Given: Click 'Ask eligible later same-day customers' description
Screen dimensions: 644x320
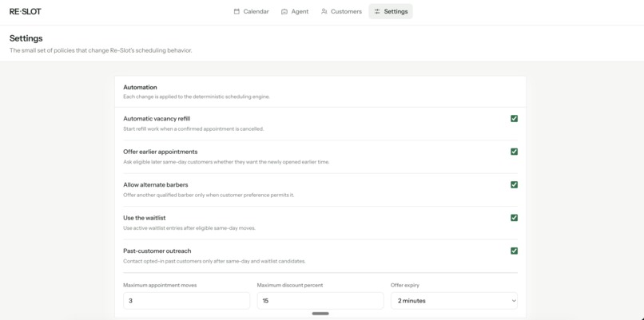Looking at the screenshot, I should coord(226,162).
